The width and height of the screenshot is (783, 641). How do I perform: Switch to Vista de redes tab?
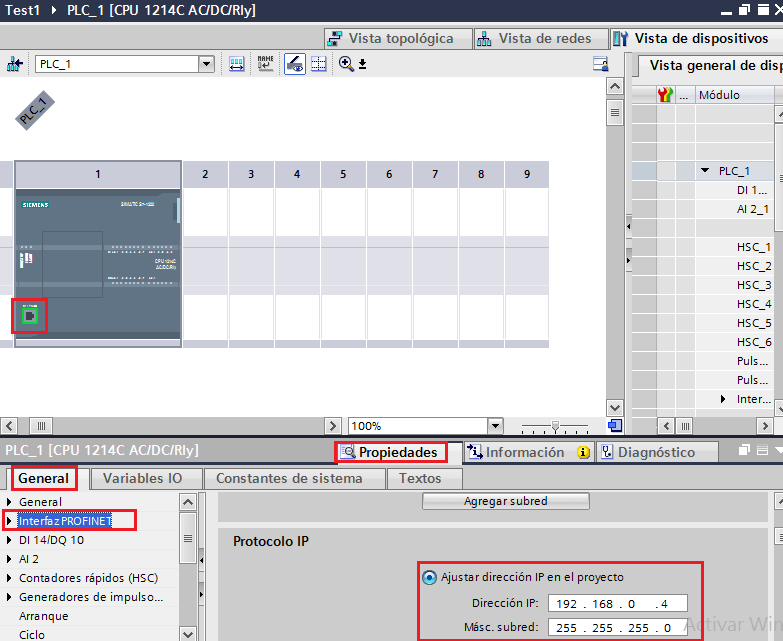534,38
